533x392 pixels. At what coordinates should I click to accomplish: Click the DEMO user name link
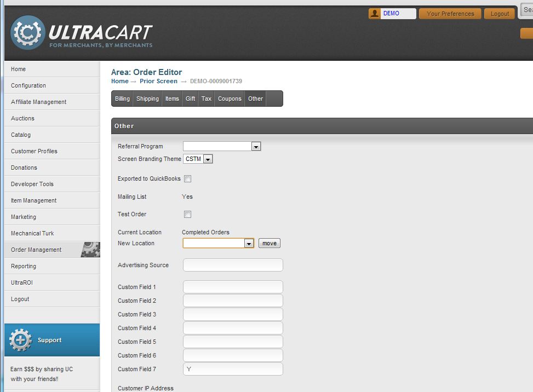tap(391, 13)
